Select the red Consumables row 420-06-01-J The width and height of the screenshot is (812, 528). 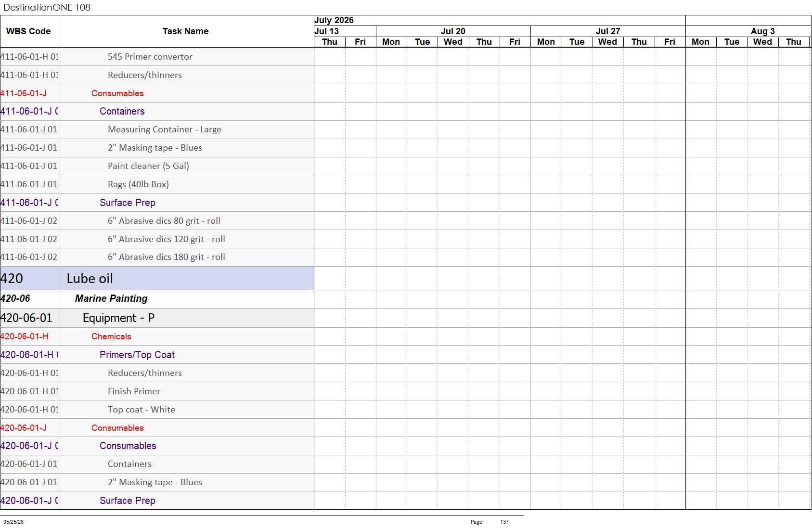(x=157, y=428)
